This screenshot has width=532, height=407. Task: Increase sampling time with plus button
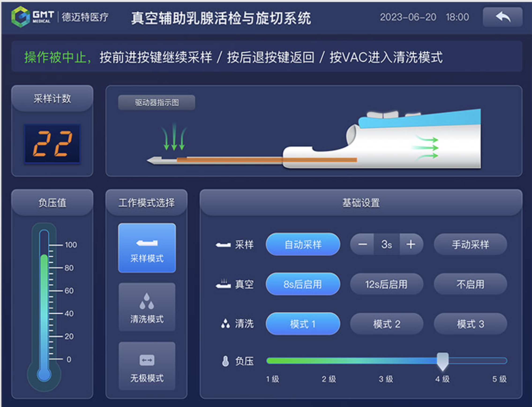(411, 245)
